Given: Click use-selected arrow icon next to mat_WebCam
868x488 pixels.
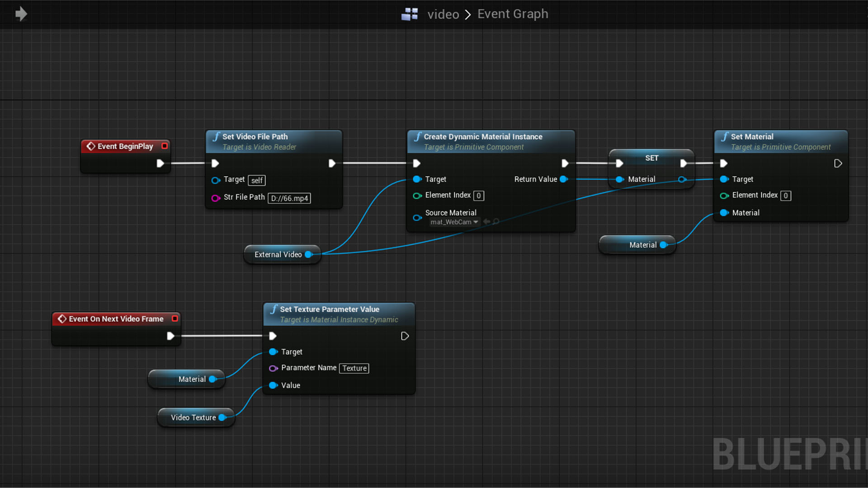Looking at the screenshot, I should (x=486, y=221).
